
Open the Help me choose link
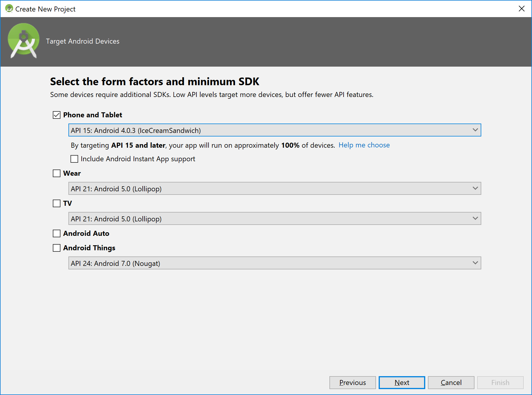tap(364, 145)
